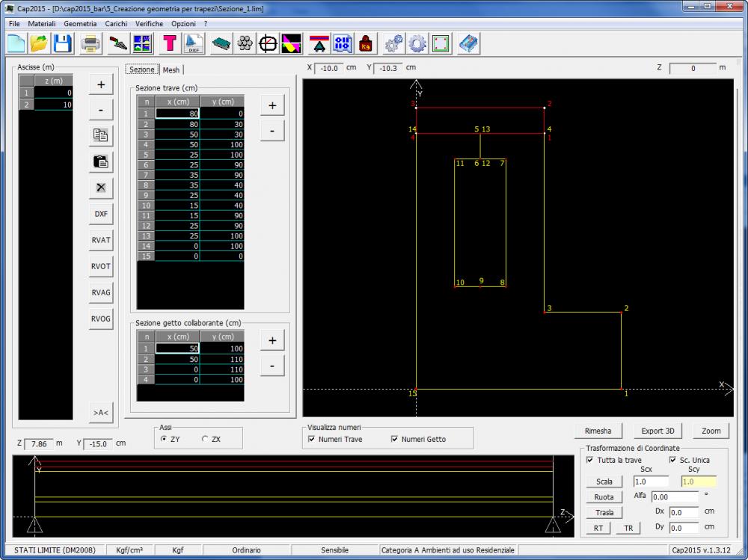Image resolution: width=748 pixels, height=560 pixels.
Task: Click the paste clipboard icon in Ascisse panel
Action: click(101, 161)
